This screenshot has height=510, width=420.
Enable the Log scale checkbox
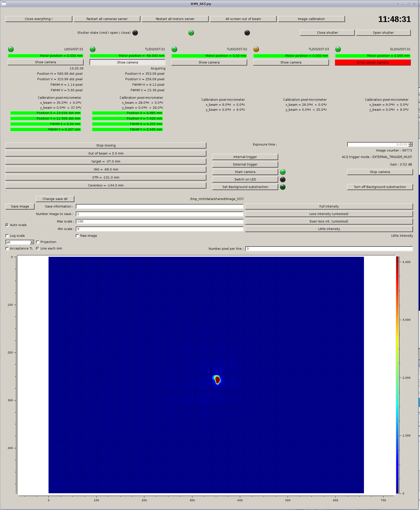[7, 236]
